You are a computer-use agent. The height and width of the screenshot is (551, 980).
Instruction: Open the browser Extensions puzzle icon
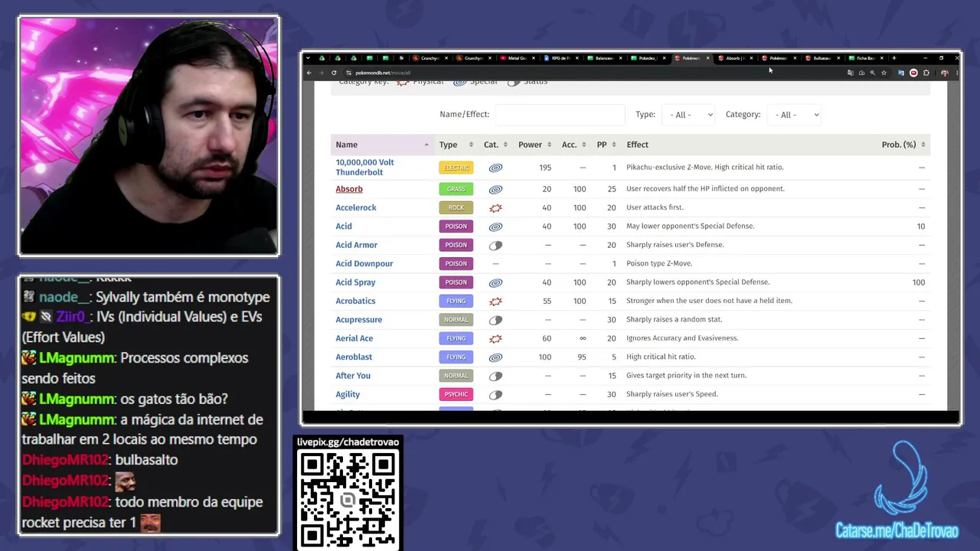pos(926,73)
